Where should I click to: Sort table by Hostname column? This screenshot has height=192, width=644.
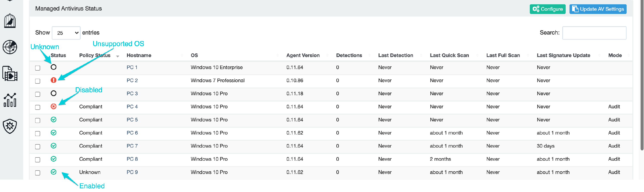(x=139, y=55)
